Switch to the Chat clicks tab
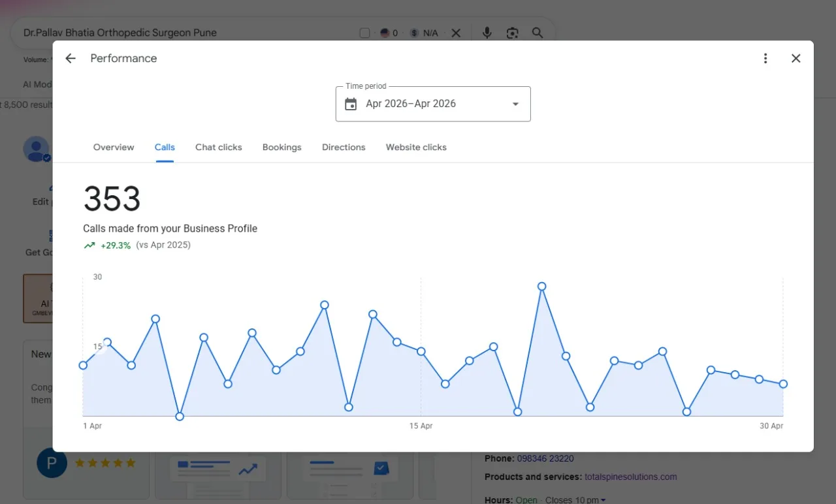Image resolution: width=836 pixels, height=504 pixels. (x=219, y=147)
